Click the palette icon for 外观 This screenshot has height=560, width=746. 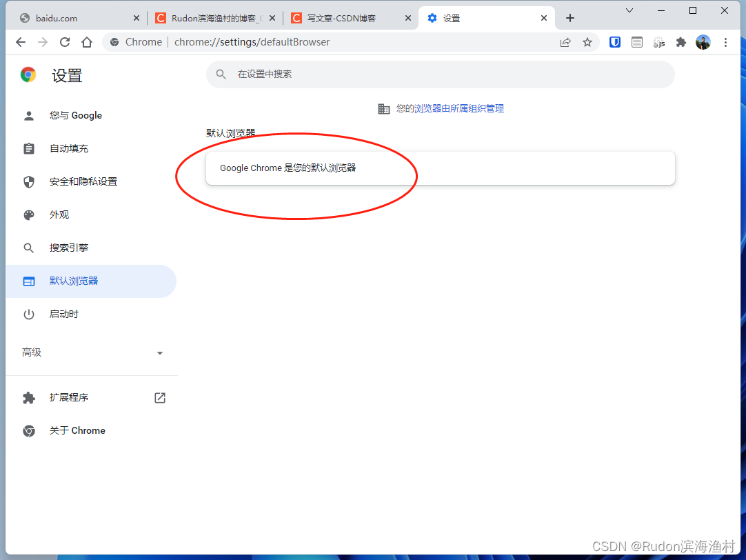pyautogui.click(x=28, y=215)
